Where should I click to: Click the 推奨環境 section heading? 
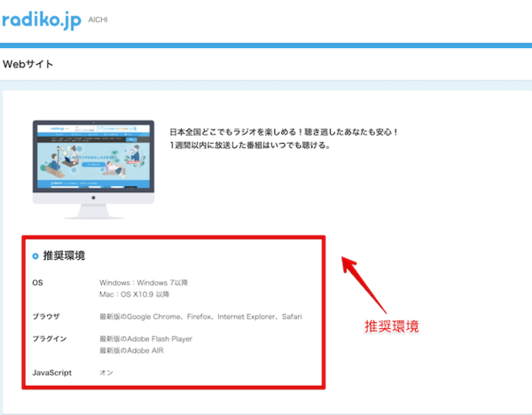coord(64,255)
